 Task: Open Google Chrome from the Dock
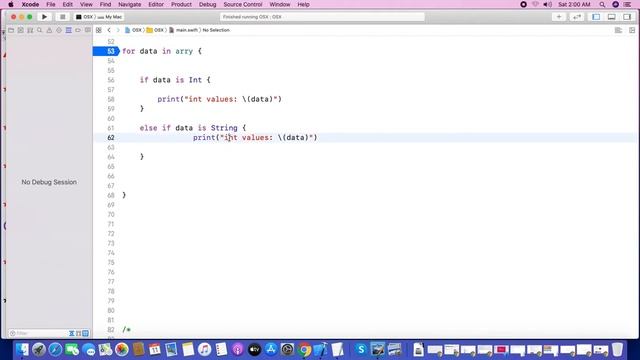pos(304,350)
